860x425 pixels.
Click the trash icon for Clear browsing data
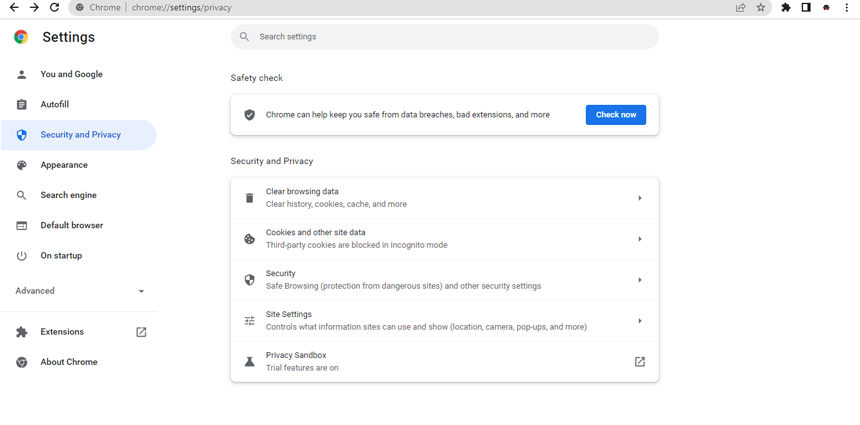point(250,198)
